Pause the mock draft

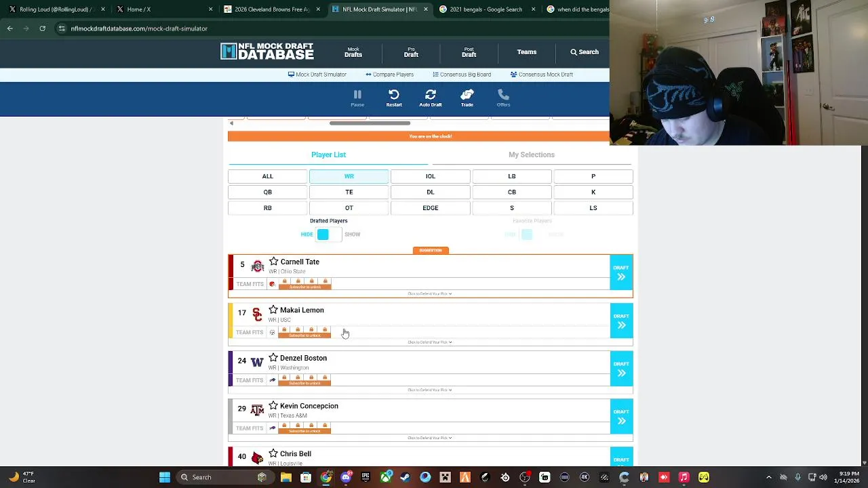[x=357, y=98]
